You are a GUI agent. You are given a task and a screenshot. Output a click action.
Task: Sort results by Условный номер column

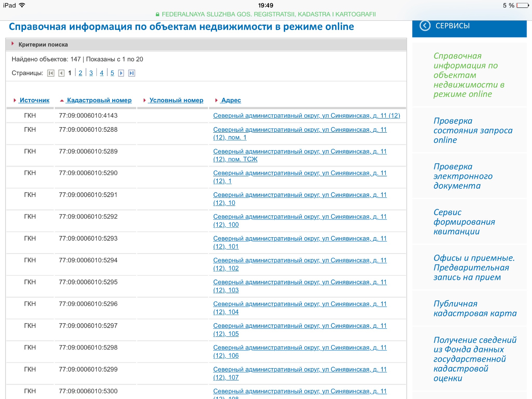pos(176,100)
